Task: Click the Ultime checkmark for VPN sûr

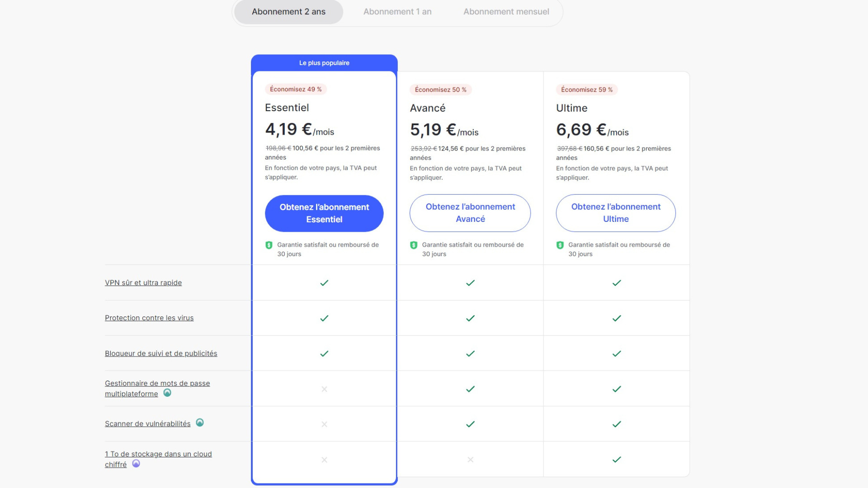Action: tap(617, 283)
